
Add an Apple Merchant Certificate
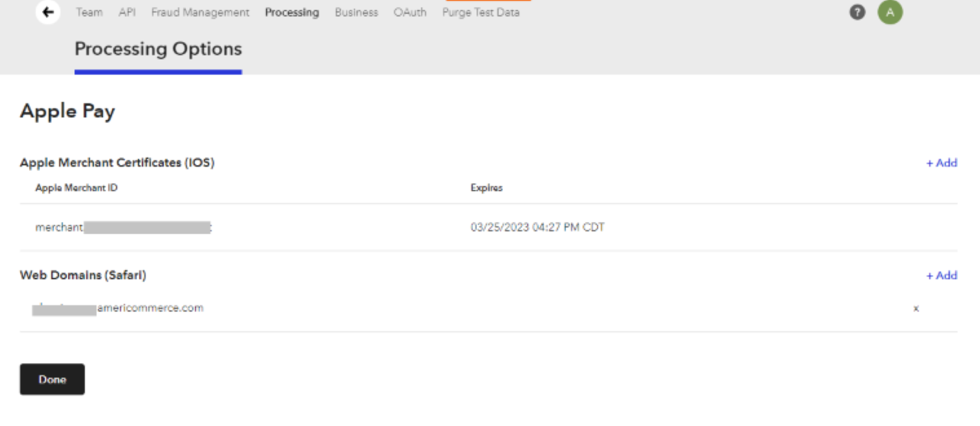click(941, 163)
